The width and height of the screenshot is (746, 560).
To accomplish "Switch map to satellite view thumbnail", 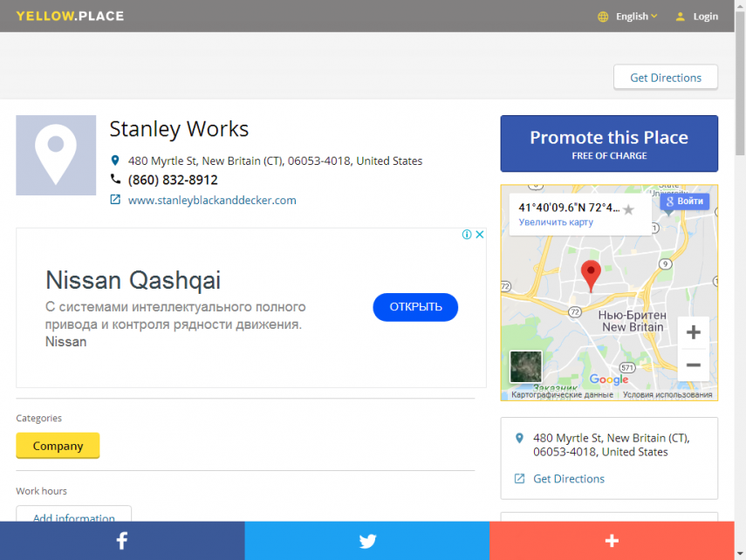I will click(x=525, y=366).
